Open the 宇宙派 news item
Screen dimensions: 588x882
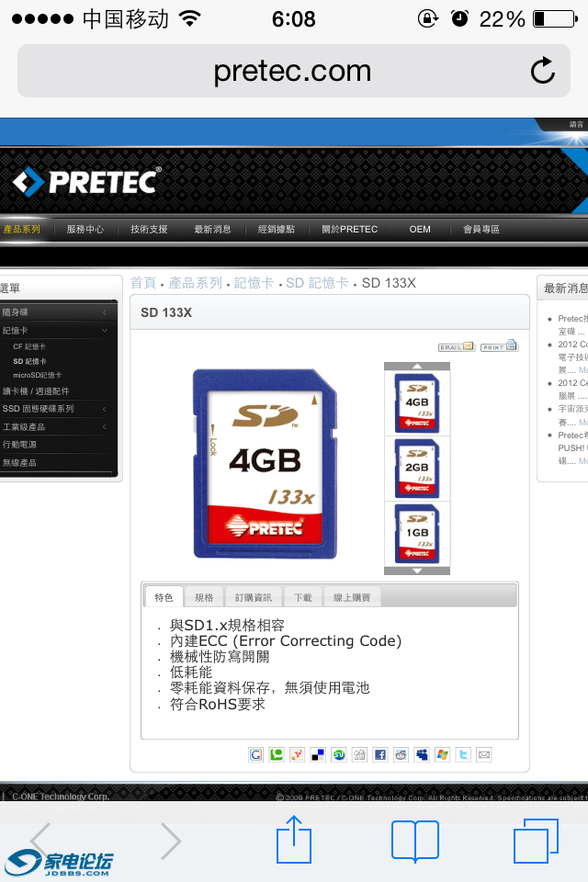coord(572,415)
